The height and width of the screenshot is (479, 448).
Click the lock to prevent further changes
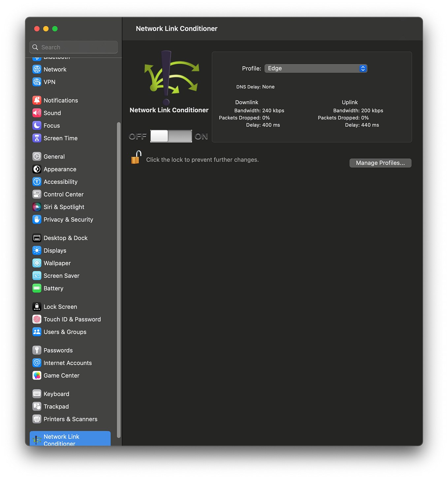coord(136,157)
